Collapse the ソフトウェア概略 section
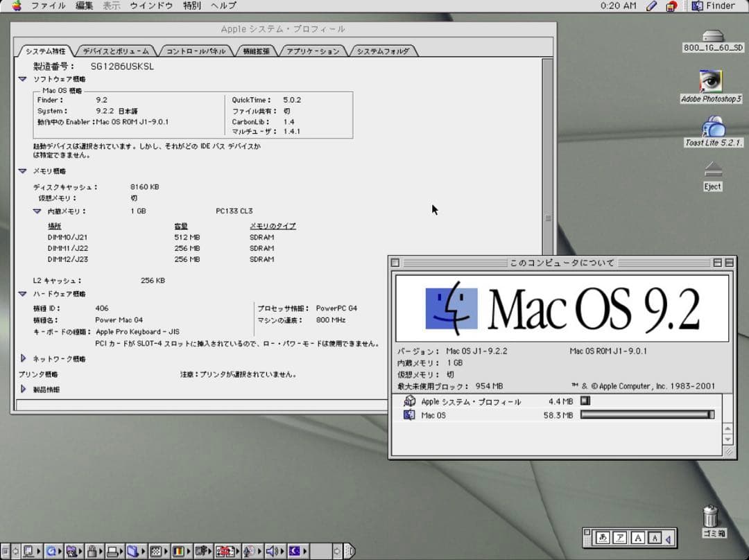This screenshot has height=560, width=749. tap(23, 78)
